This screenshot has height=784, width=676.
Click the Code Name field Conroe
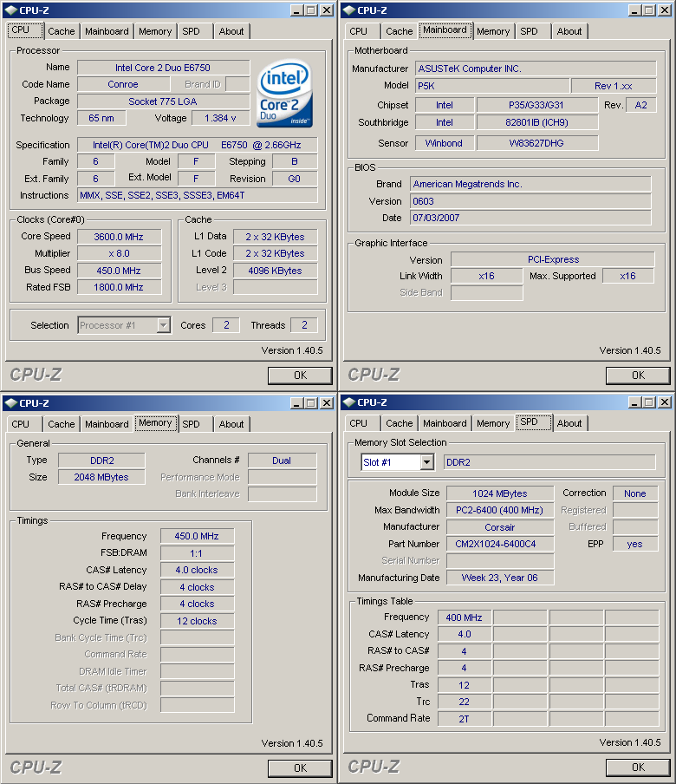(123, 84)
